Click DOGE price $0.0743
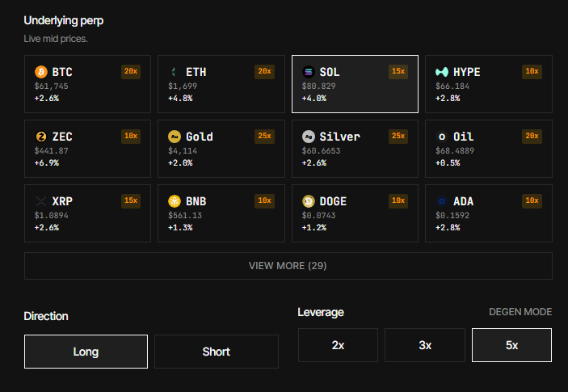The image size is (568, 392). (319, 216)
